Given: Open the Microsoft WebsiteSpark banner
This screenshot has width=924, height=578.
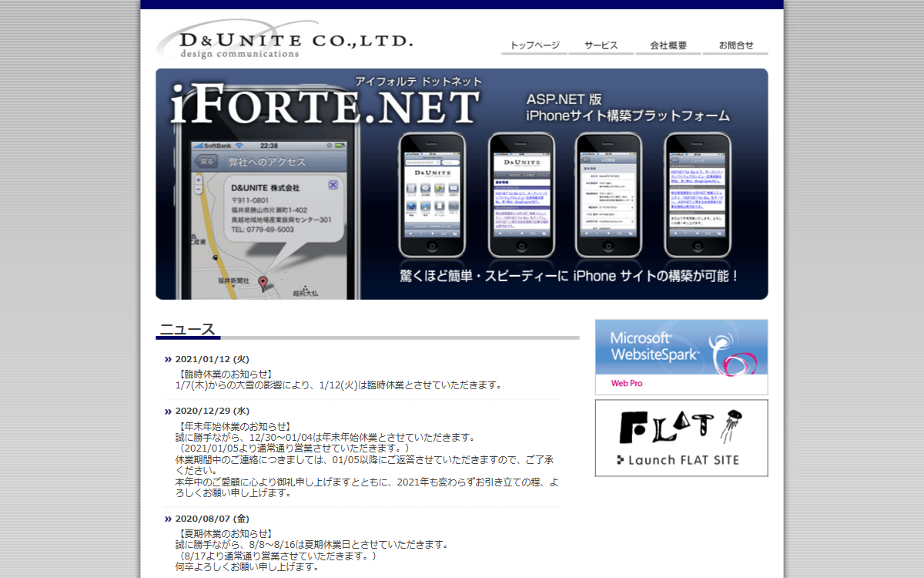Looking at the screenshot, I should point(681,357).
